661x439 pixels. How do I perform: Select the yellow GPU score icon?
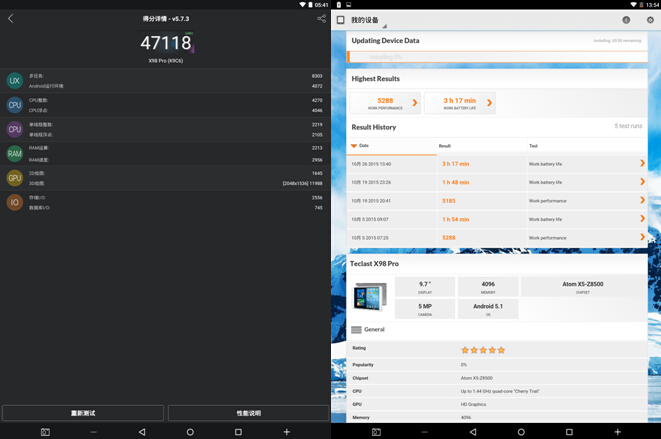(x=15, y=178)
